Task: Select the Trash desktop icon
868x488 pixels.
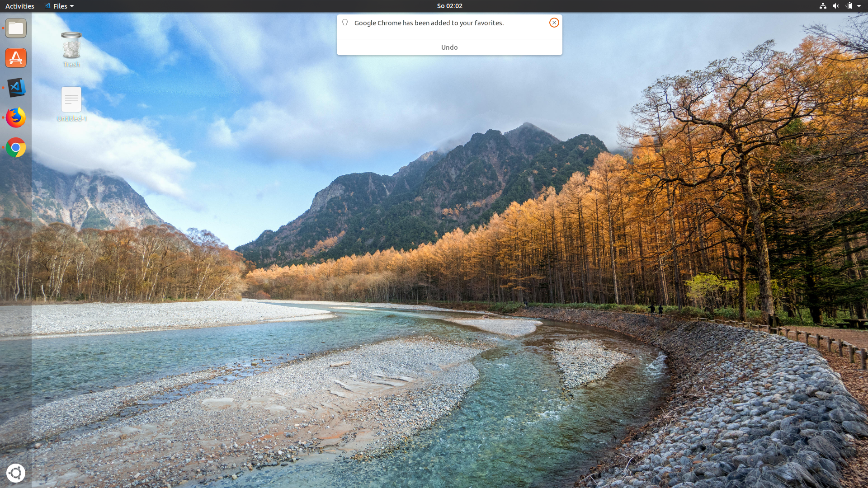Action: pyautogui.click(x=71, y=45)
